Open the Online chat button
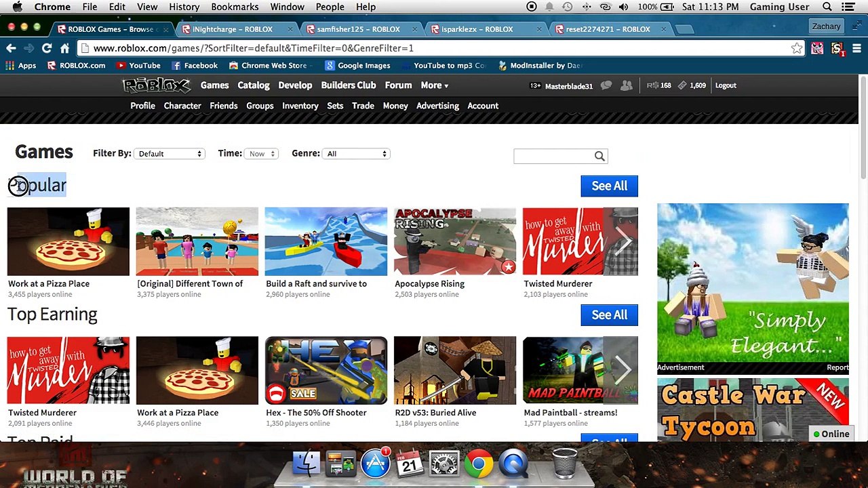Screen dimensions: 868x488 click(831, 434)
